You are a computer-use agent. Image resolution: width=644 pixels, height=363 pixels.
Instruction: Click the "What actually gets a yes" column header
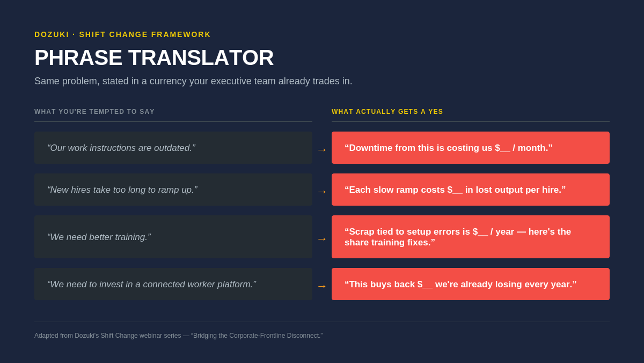(387, 112)
